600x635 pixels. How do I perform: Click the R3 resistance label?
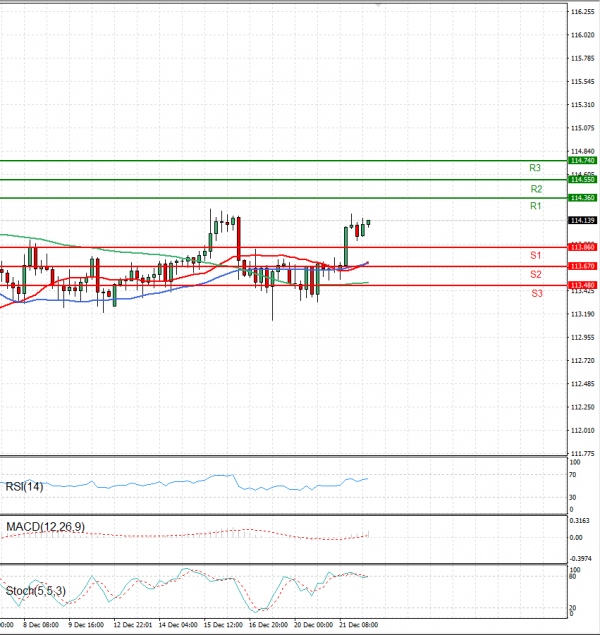pos(536,168)
